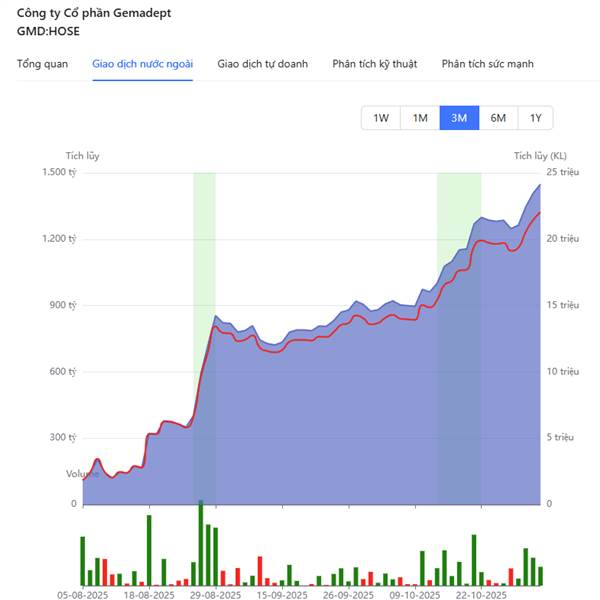Open the Phân tích kỹ thuật tab
Image resolution: width=600 pixels, height=600 pixels.
click(x=375, y=64)
